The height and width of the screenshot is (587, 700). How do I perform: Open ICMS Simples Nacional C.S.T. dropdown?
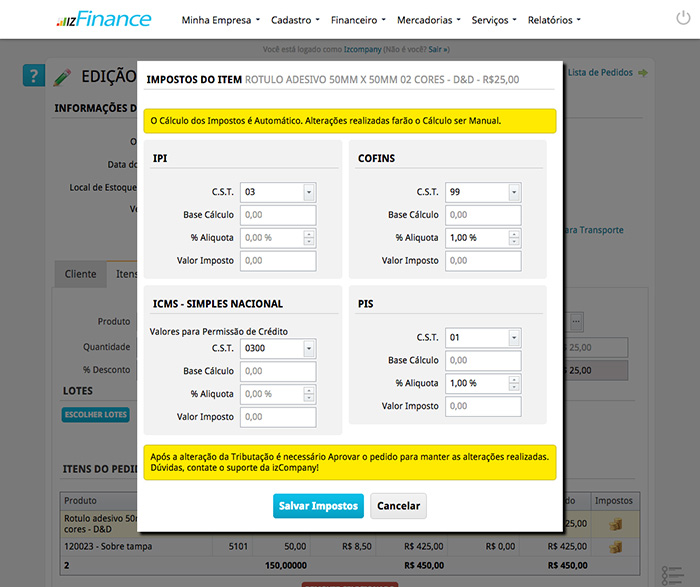click(x=309, y=348)
